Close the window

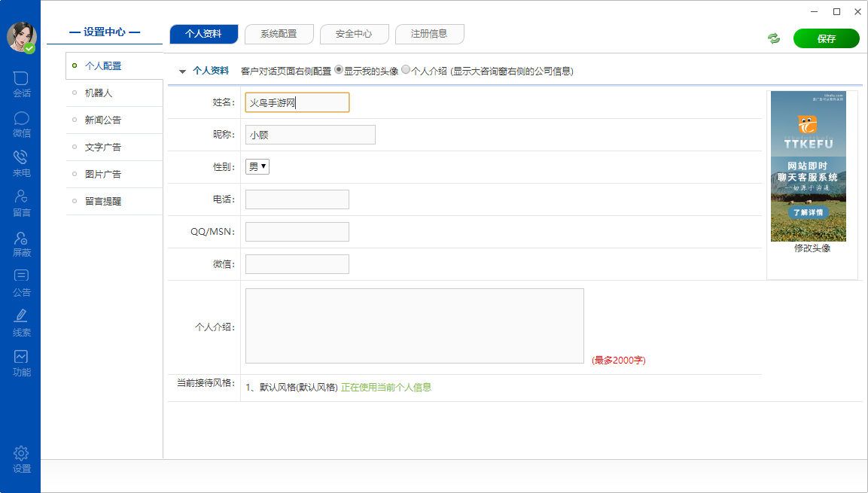tap(857, 11)
